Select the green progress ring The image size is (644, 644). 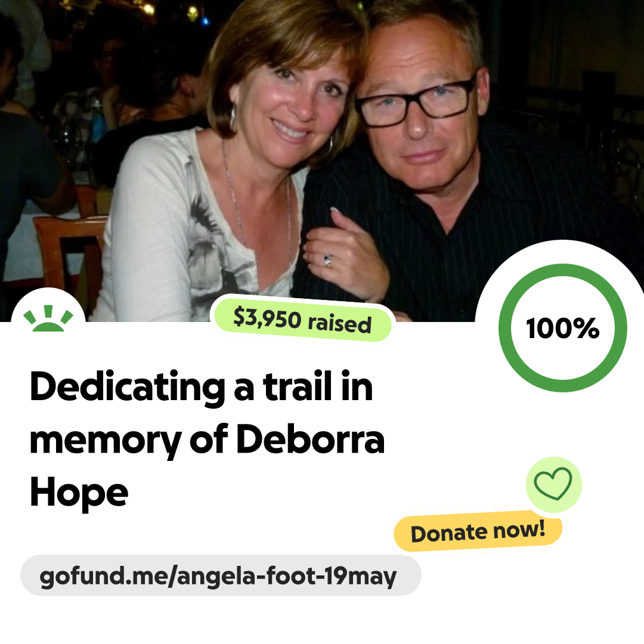(563, 328)
